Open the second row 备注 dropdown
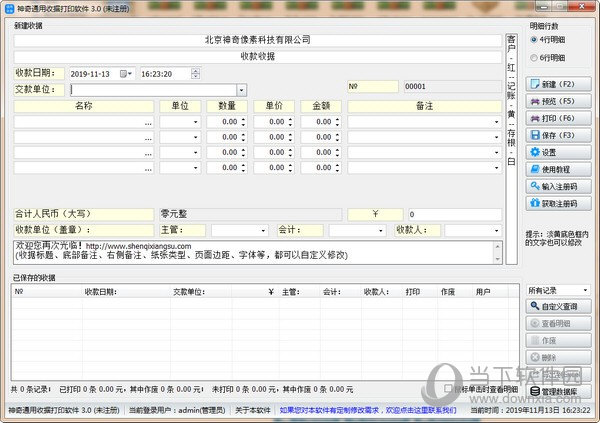The height and width of the screenshot is (423, 600). click(x=496, y=137)
